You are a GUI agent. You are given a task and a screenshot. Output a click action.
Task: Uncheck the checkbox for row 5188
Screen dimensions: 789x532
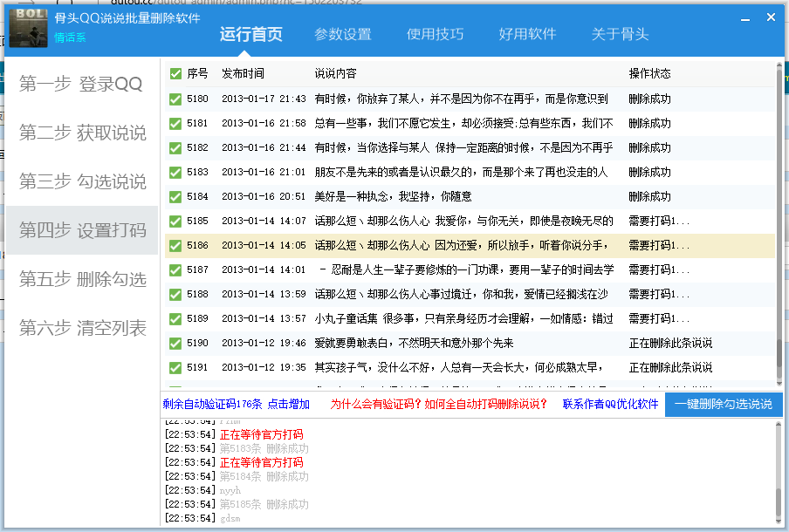(x=175, y=294)
